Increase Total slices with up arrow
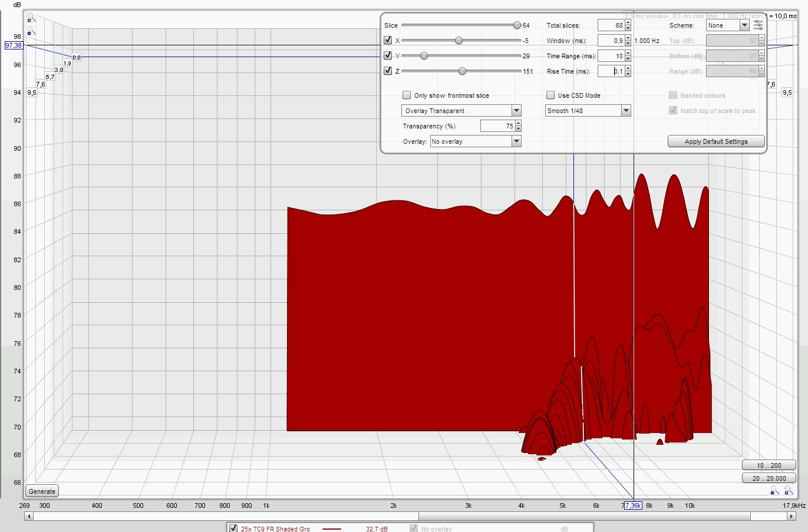 pos(628,22)
